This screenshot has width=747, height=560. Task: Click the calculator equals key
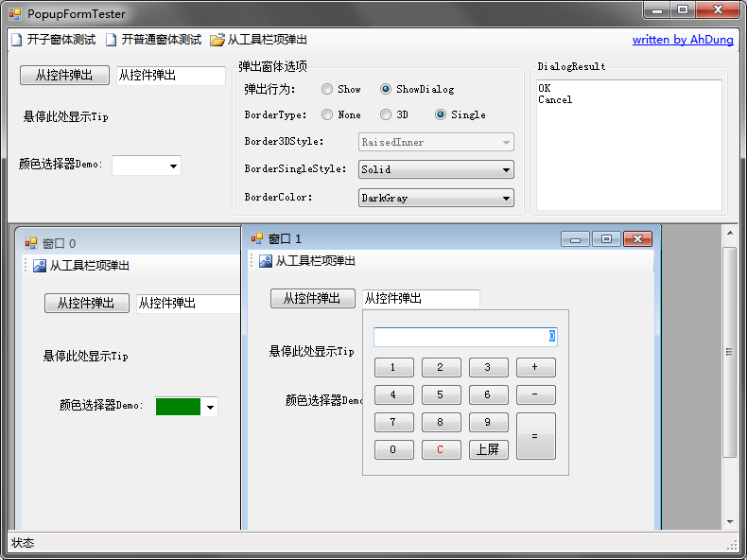click(x=535, y=436)
